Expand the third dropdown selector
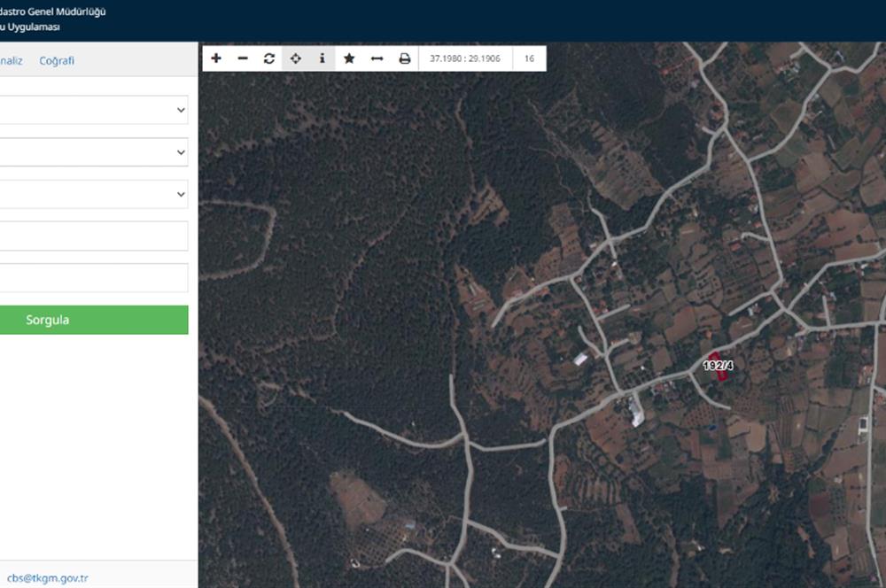 pos(94,194)
